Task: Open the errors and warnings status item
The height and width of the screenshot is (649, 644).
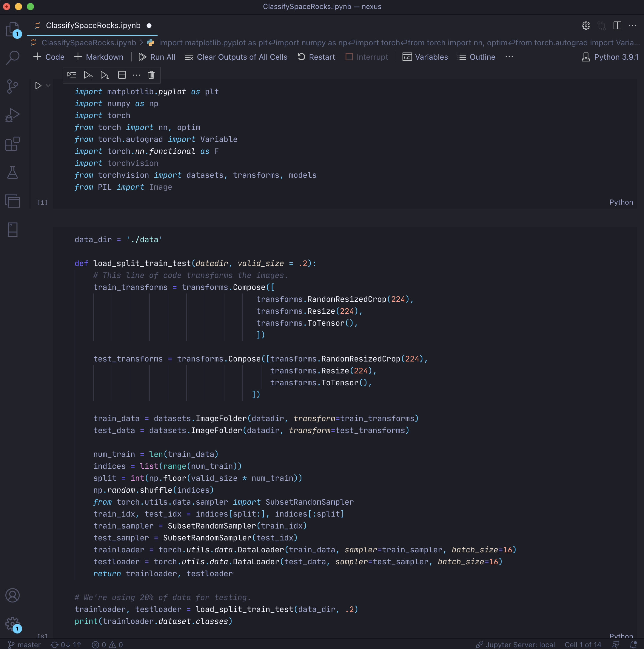Action: [x=107, y=644]
